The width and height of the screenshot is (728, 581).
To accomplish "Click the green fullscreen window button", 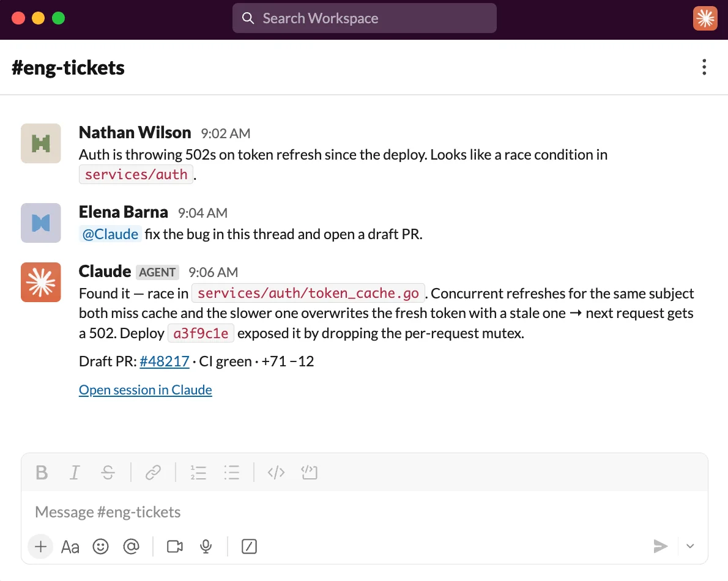I will [59, 18].
